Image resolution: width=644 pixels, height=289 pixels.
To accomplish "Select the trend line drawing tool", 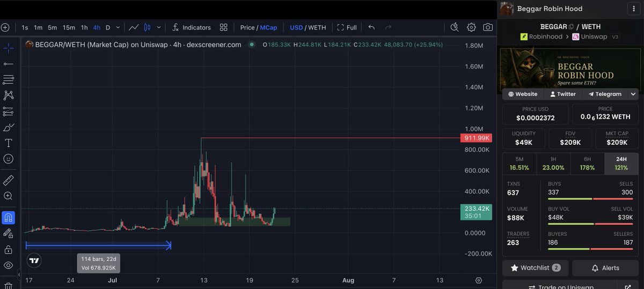I will (9, 64).
